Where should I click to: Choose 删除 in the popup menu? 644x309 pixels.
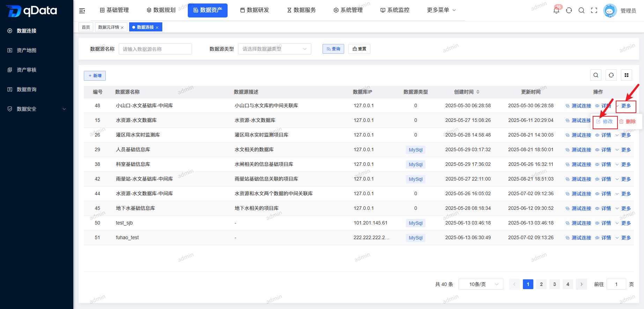coord(628,122)
